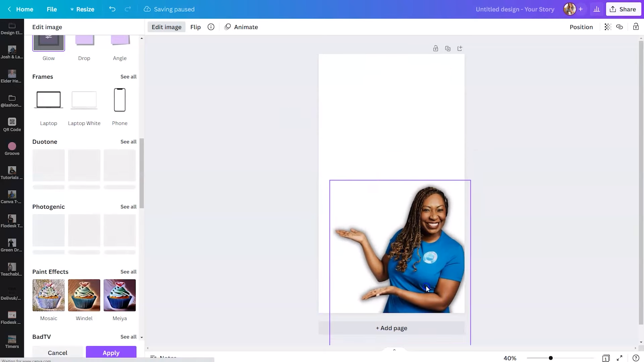The image size is (644, 362).
Task: See all Paint Effects
Action: [x=128, y=271]
